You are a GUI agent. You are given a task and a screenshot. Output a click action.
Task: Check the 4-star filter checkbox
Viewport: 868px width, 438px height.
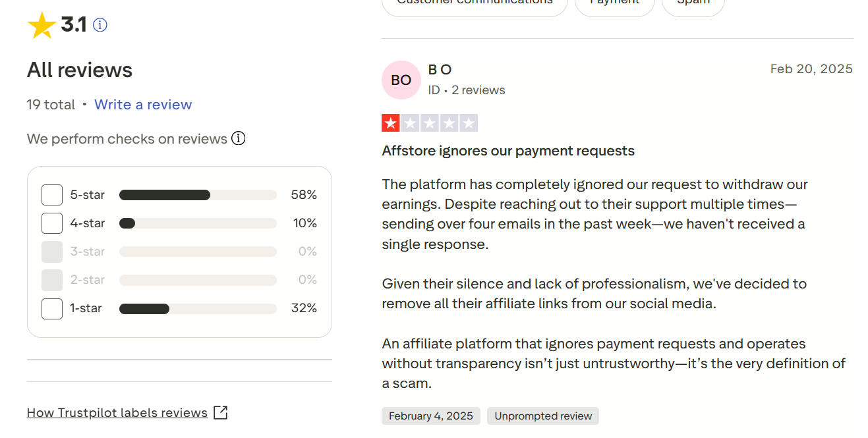[x=52, y=223]
